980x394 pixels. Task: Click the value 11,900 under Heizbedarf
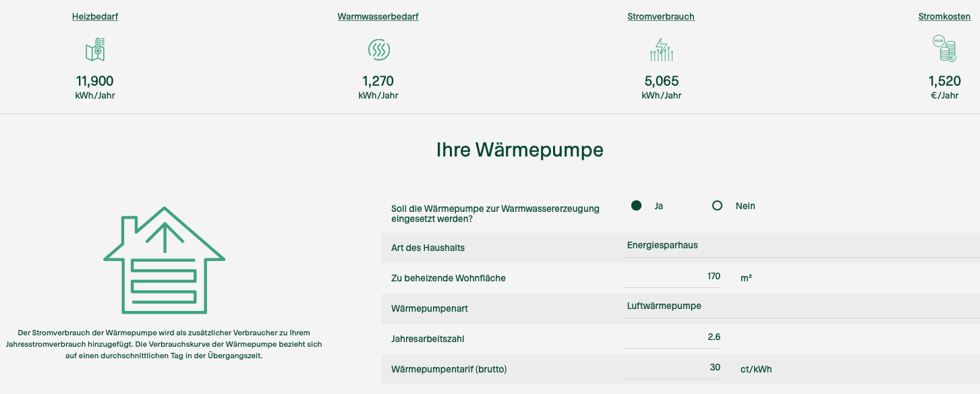[x=95, y=81]
